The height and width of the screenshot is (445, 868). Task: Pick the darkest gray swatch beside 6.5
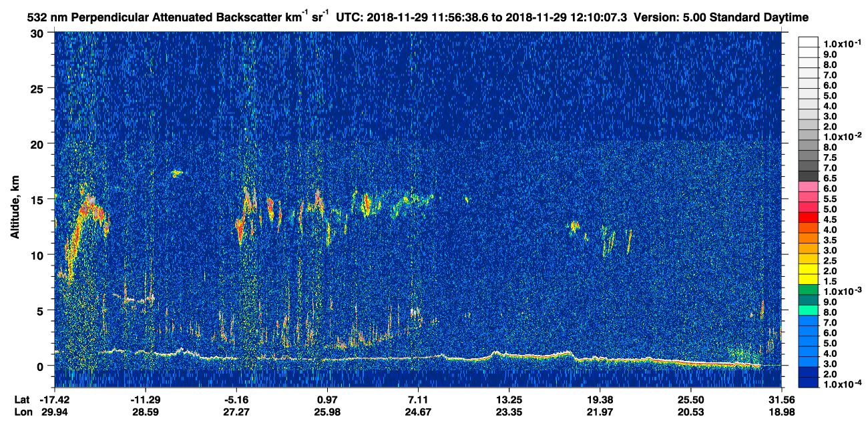(x=809, y=176)
